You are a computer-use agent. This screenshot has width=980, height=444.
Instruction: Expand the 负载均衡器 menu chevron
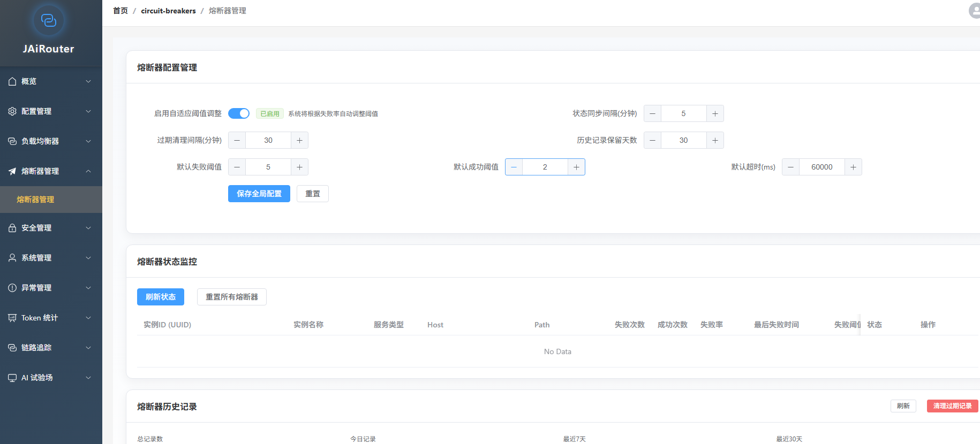pos(88,141)
